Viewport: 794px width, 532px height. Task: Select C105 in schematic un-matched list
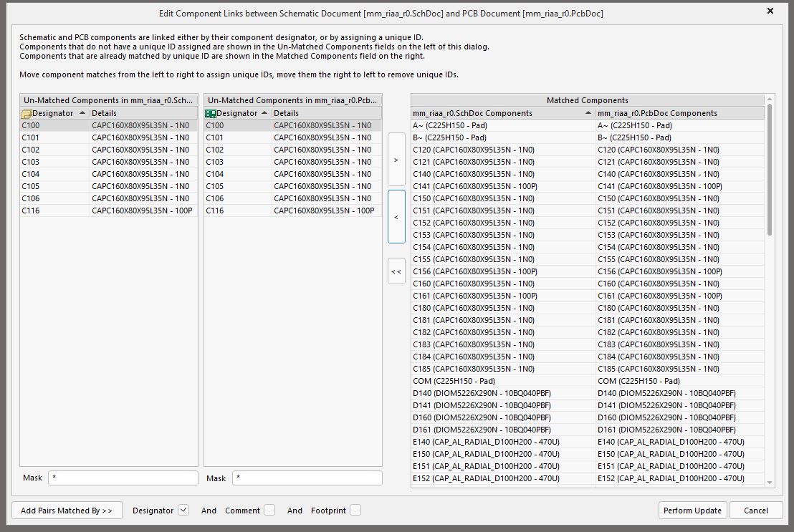click(108, 186)
